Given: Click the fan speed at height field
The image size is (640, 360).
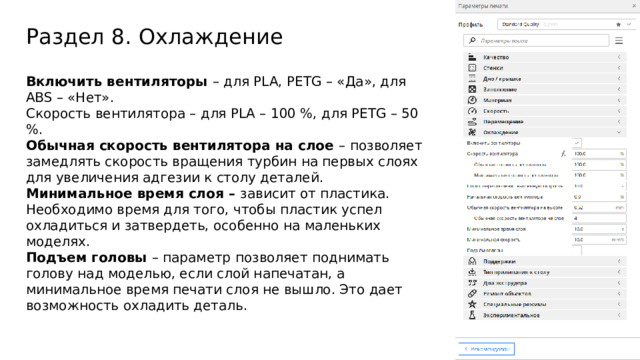Looking at the screenshot, I should pos(599,207).
